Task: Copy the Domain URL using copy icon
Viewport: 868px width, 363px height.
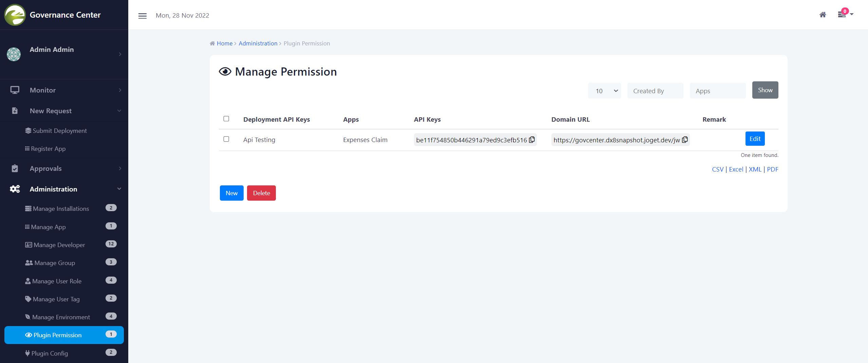Action: [x=685, y=140]
